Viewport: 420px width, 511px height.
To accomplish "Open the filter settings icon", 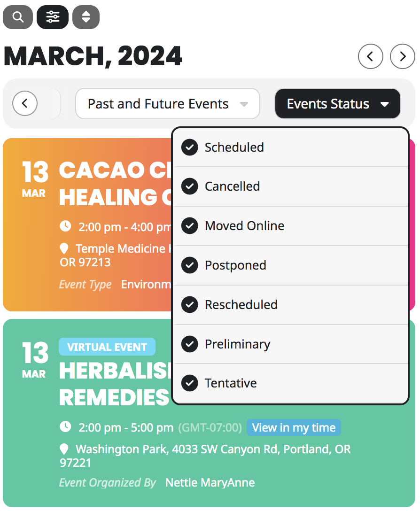I will coord(52,17).
